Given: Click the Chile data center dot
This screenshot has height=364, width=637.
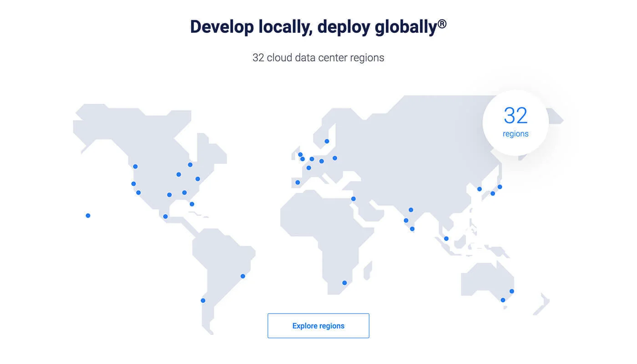Looking at the screenshot, I should click(203, 300).
